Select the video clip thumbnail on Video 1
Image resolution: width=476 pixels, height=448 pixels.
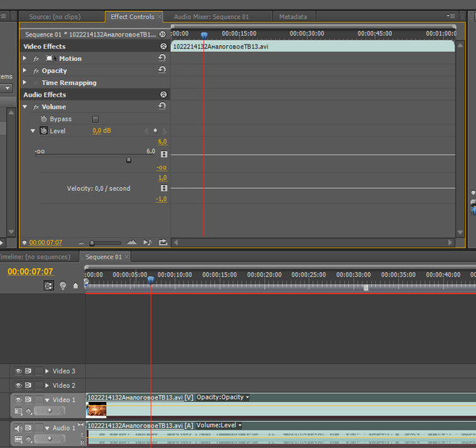[x=96, y=410]
